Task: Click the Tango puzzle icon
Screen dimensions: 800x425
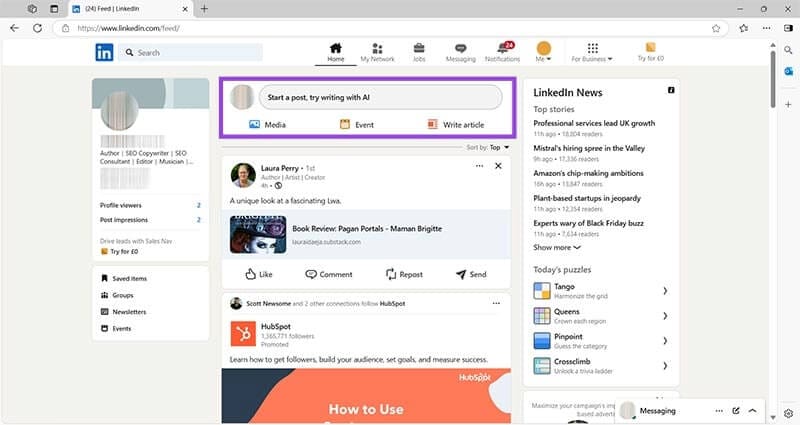Action: (x=542, y=291)
